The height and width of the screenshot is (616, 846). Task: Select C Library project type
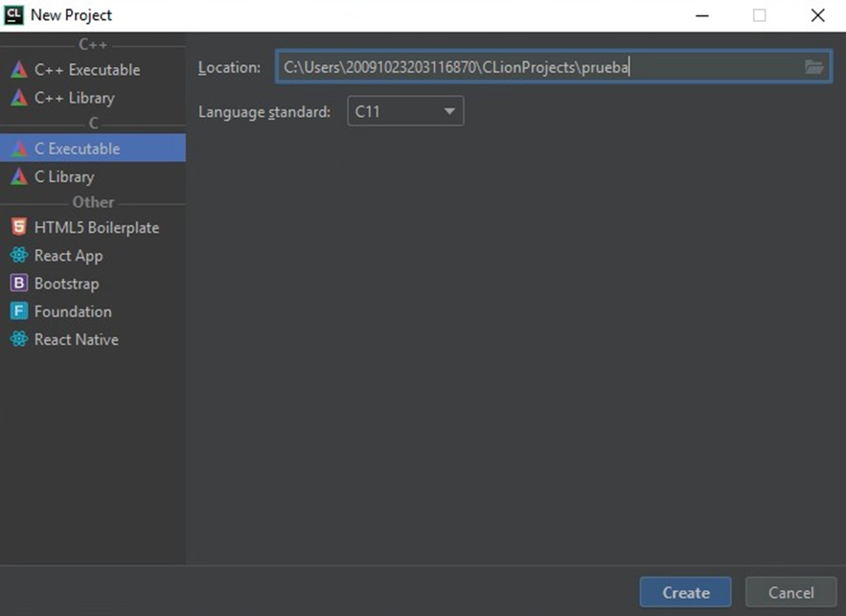(93, 176)
